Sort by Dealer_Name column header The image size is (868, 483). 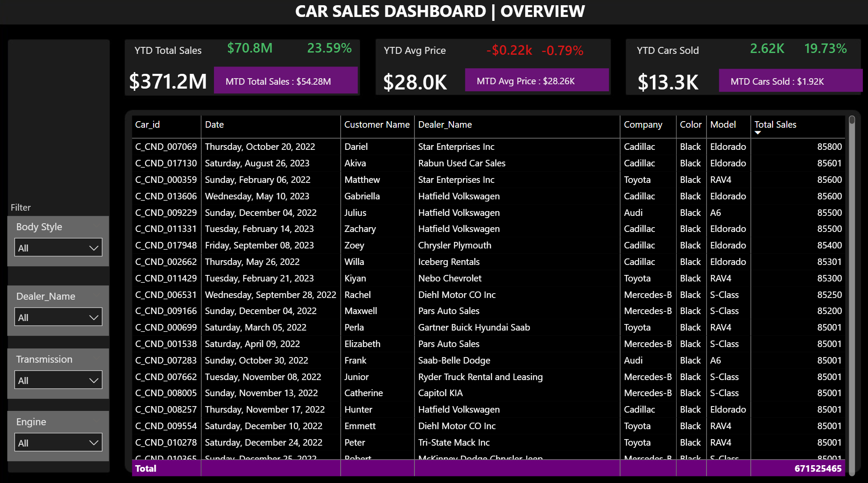(445, 125)
